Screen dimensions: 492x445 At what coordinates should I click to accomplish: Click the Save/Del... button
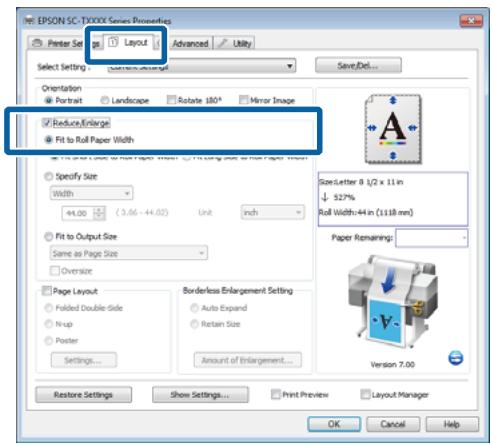[358, 65]
